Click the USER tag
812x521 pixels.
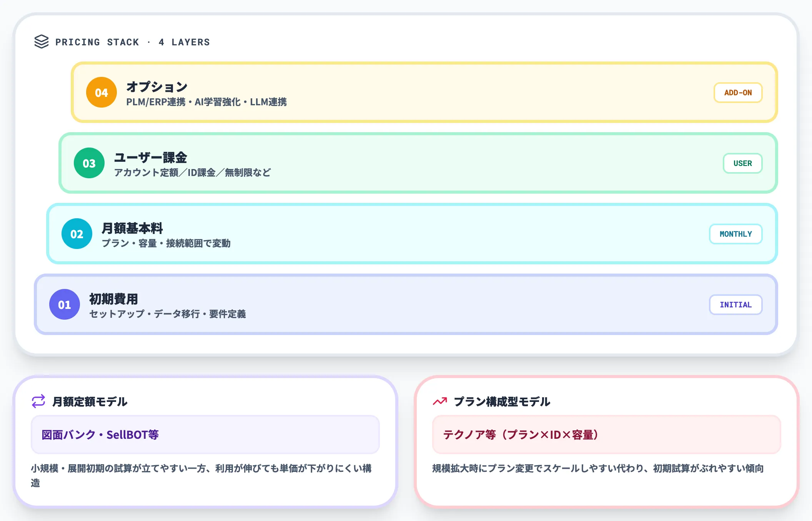tap(743, 163)
